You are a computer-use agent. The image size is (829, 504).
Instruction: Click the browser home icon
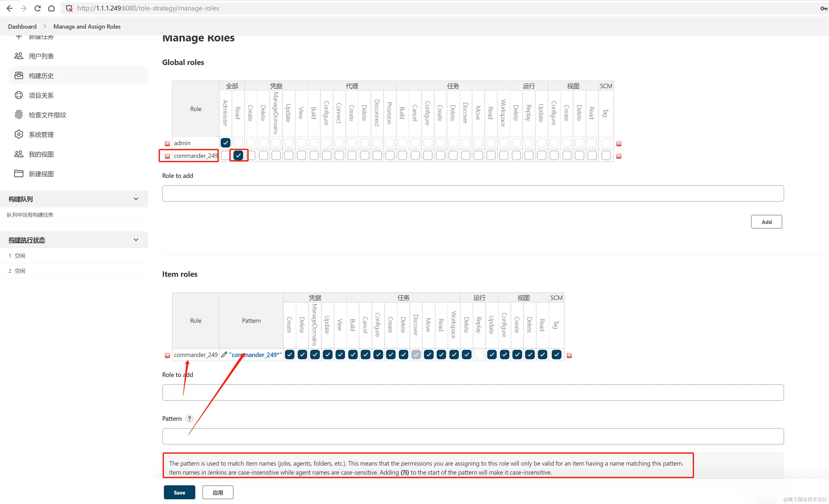[51, 9]
